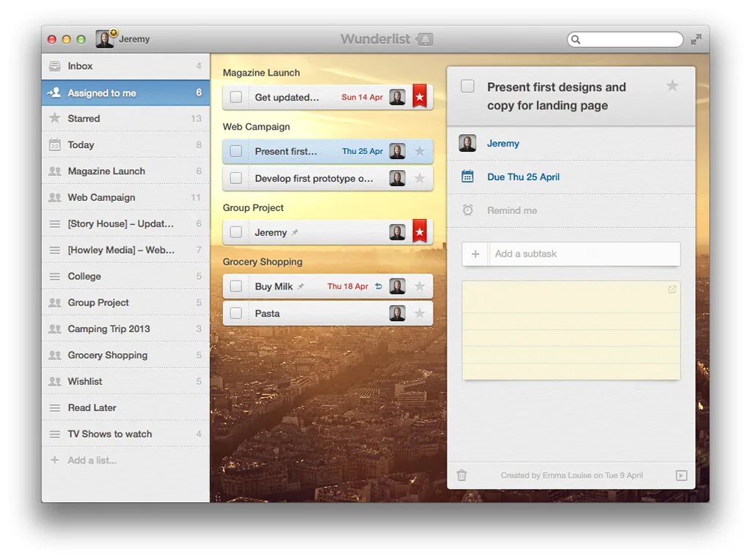Screen dimensions: 751x560
Task: Click the alarm clock Remind me icon
Action: (468, 210)
